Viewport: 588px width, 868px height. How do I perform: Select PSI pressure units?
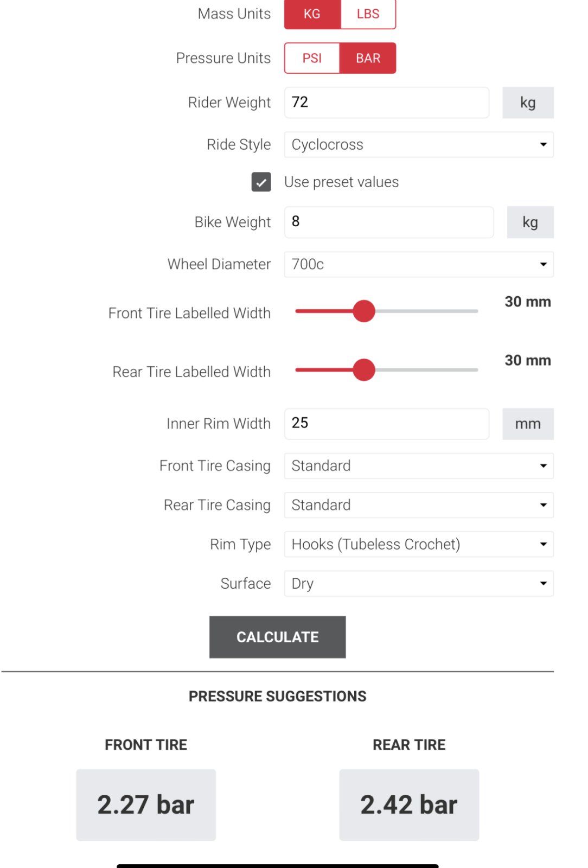(x=312, y=58)
